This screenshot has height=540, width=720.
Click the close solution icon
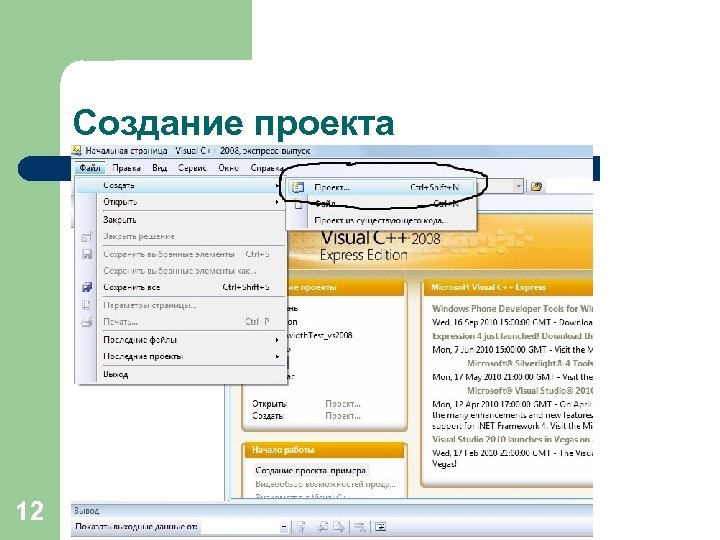pos(87,236)
